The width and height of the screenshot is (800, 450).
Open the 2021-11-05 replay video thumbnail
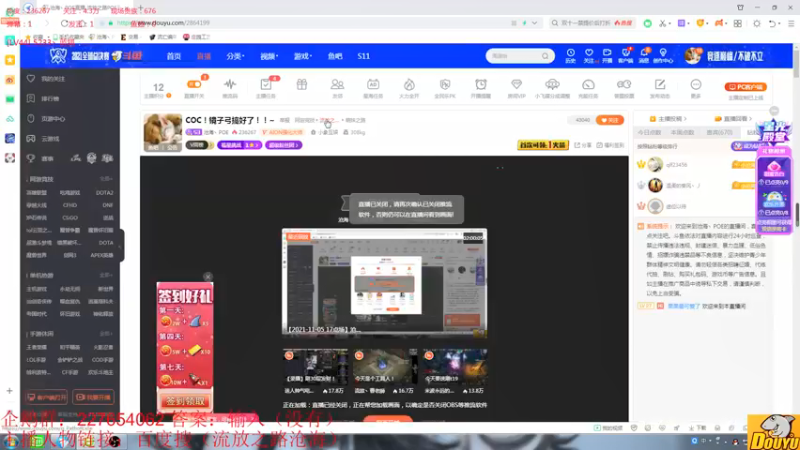click(x=384, y=282)
